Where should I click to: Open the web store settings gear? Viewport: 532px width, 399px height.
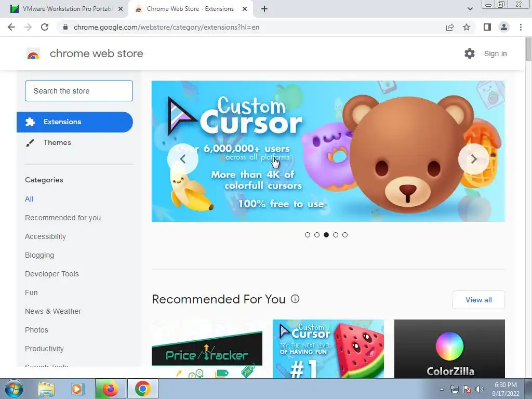[x=470, y=54]
